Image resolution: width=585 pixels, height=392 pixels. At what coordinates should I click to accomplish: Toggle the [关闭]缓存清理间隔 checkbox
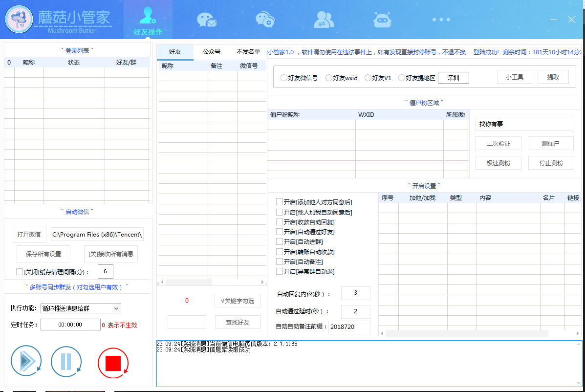click(20, 272)
